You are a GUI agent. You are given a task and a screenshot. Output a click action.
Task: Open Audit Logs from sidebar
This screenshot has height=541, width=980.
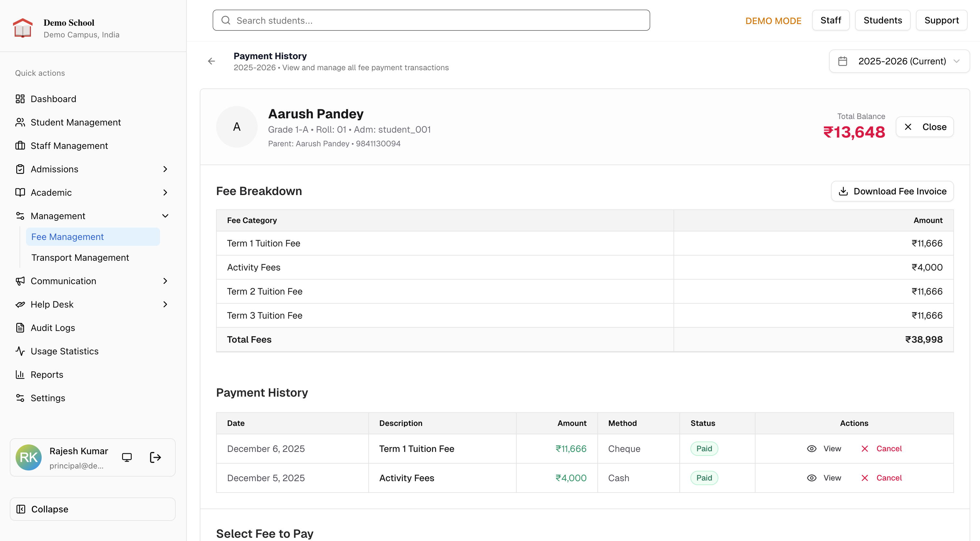point(53,328)
